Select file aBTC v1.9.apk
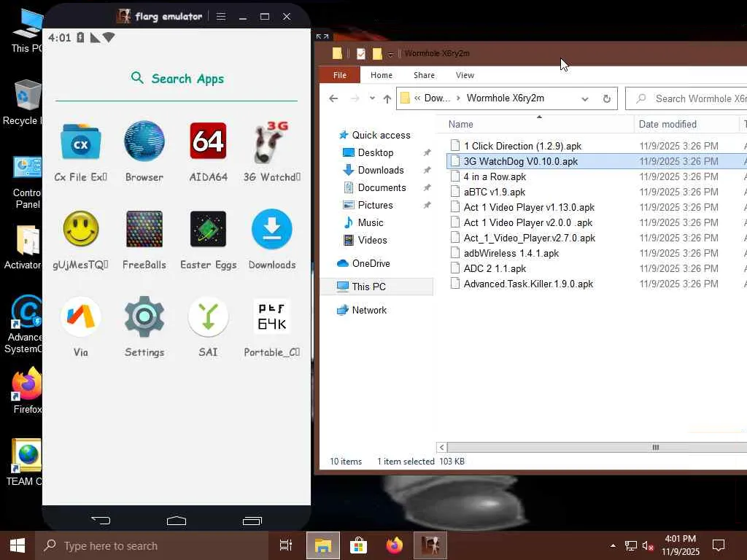 pyautogui.click(x=494, y=192)
